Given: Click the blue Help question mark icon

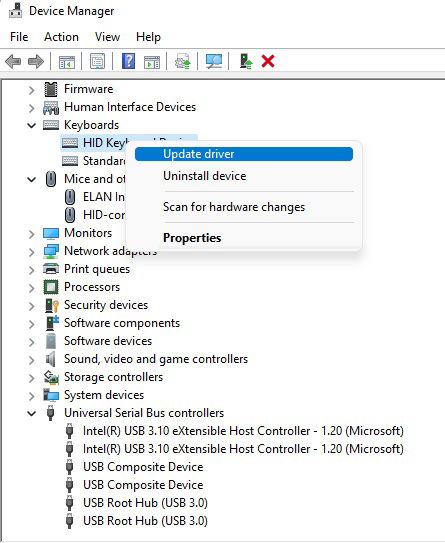Looking at the screenshot, I should [x=128, y=61].
